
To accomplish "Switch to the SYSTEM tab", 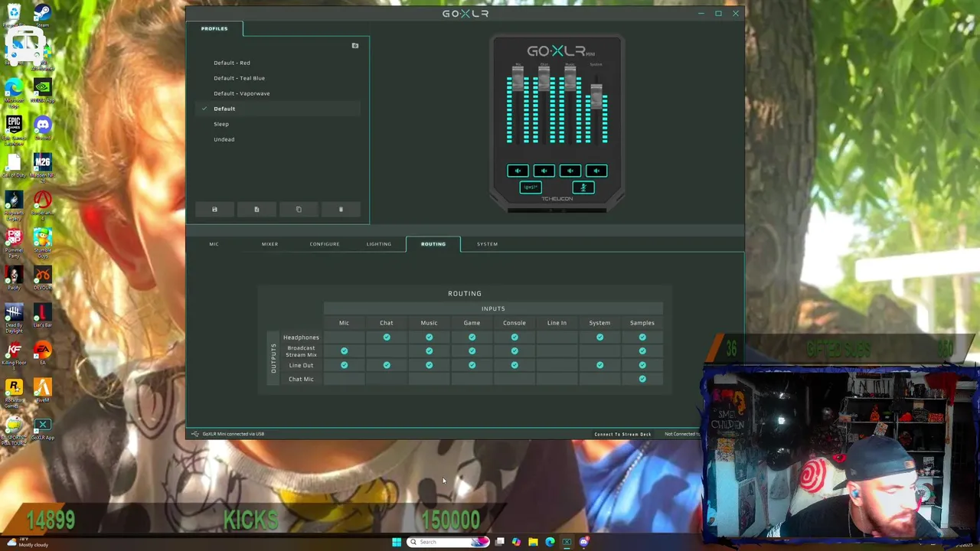I will (x=487, y=244).
